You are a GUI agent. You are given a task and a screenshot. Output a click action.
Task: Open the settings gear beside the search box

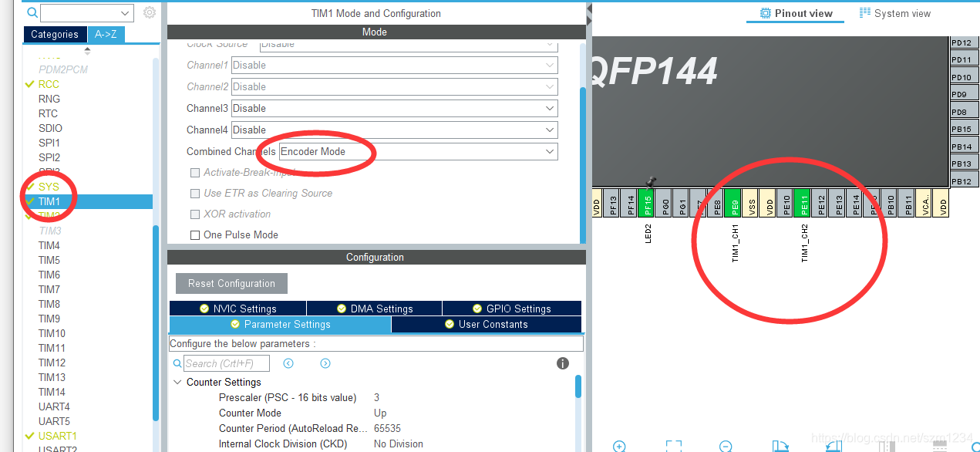tap(148, 12)
